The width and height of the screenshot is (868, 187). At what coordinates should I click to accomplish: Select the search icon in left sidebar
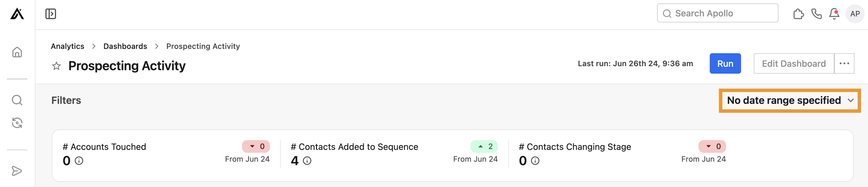(x=18, y=100)
